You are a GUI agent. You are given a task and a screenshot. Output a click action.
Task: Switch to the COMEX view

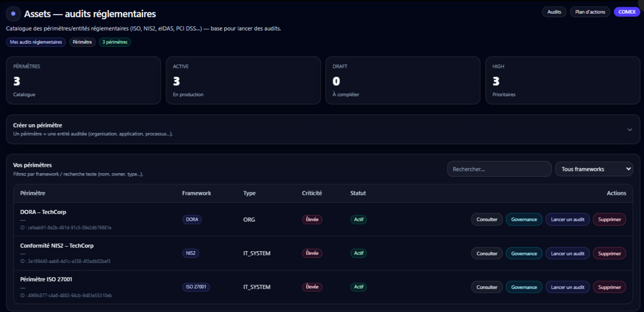pos(627,12)
